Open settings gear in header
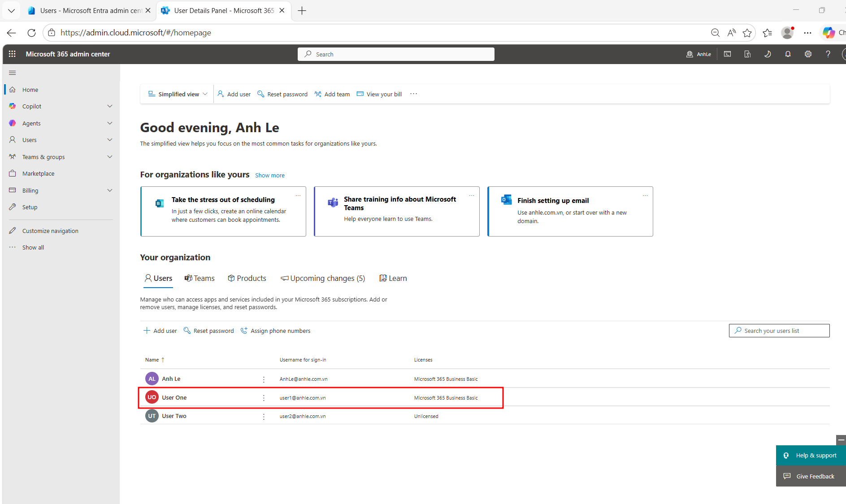This screenshot has width=846, height=504. pos(808,54)
